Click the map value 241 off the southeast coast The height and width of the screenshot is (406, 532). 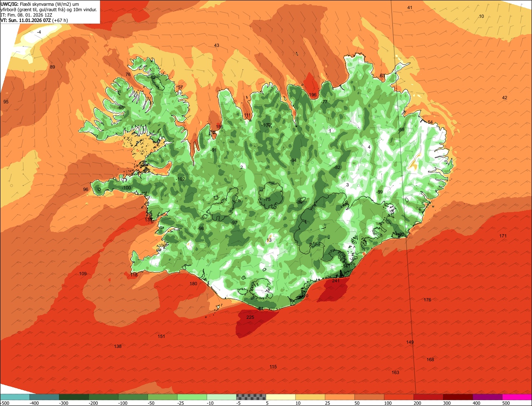336,281
